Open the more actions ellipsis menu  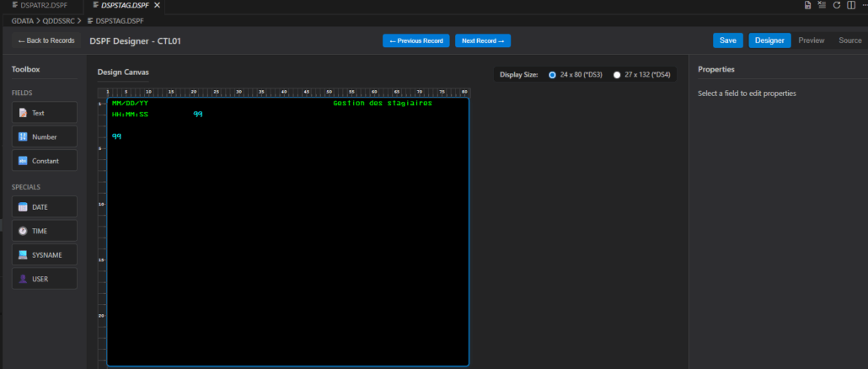(862, 5)
